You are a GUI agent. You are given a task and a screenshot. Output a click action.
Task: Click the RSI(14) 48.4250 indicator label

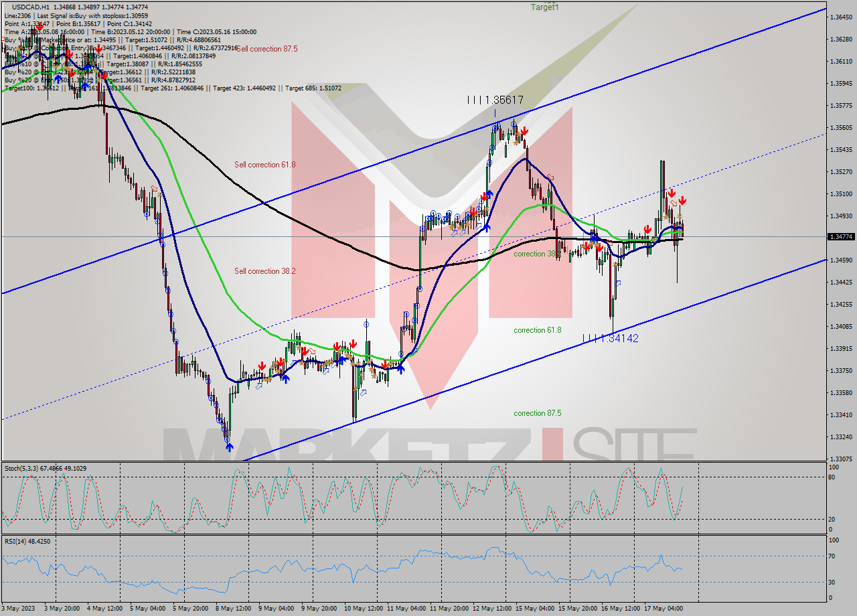click(27, 541)
